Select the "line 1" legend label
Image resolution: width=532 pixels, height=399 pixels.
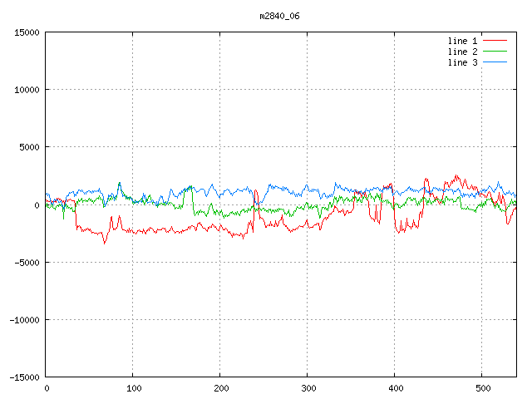point(463,41)
